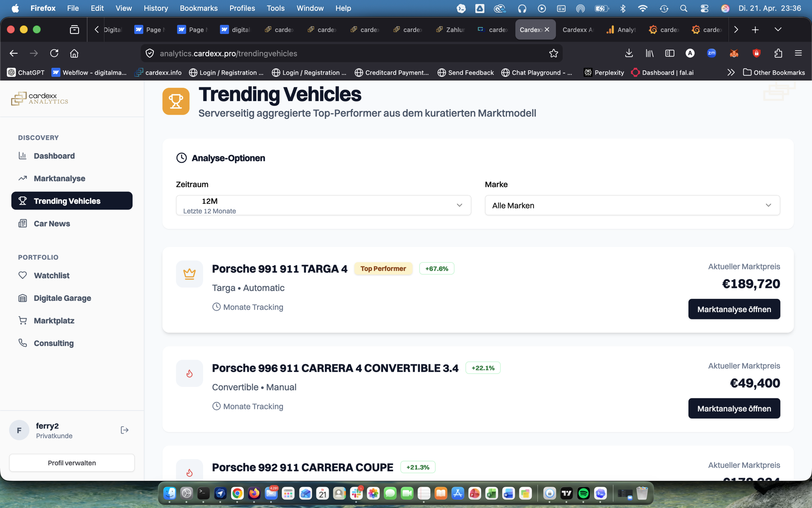
Task: Click the Consulting phone icon
Action: [23, 343]
